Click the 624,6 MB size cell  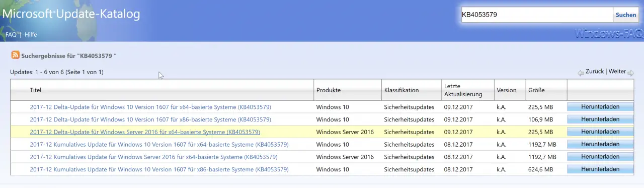(540, 169)
